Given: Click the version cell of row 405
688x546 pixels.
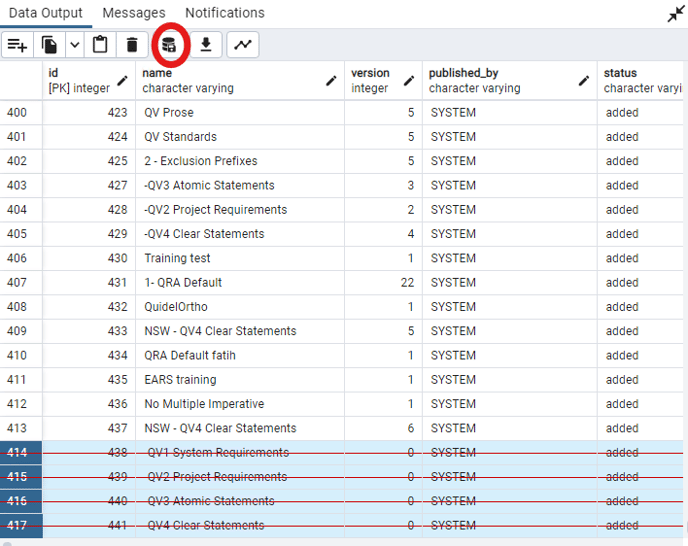Looking at the screenshot, I should click(383, 234).
